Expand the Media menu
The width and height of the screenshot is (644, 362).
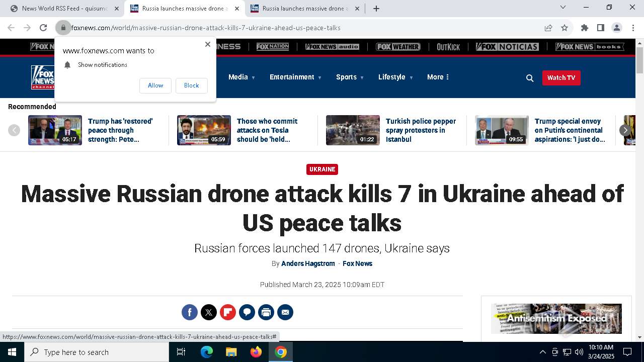242,77
